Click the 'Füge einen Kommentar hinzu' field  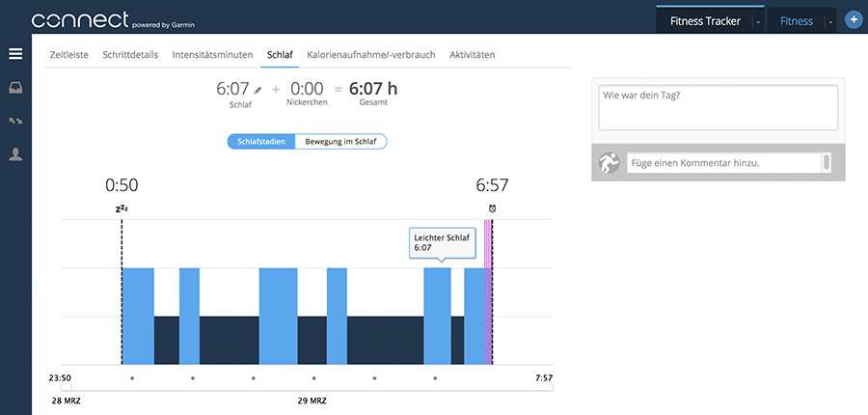point(723,163)
